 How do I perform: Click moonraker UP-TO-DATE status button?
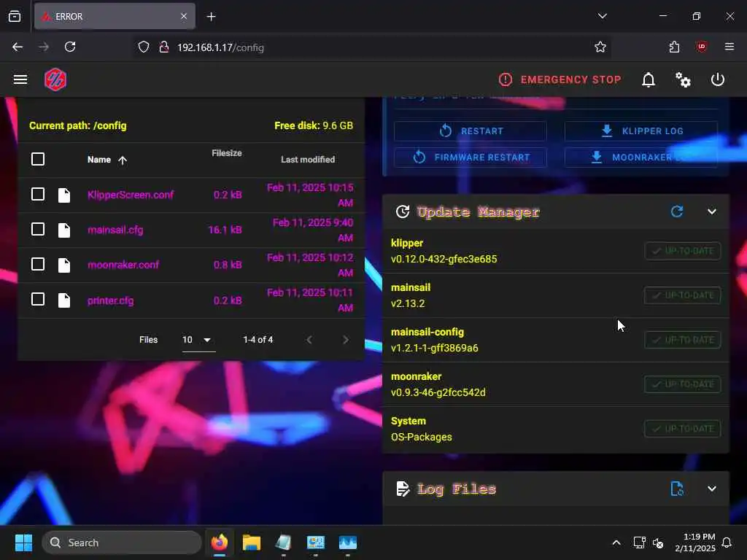click(682, 384)
